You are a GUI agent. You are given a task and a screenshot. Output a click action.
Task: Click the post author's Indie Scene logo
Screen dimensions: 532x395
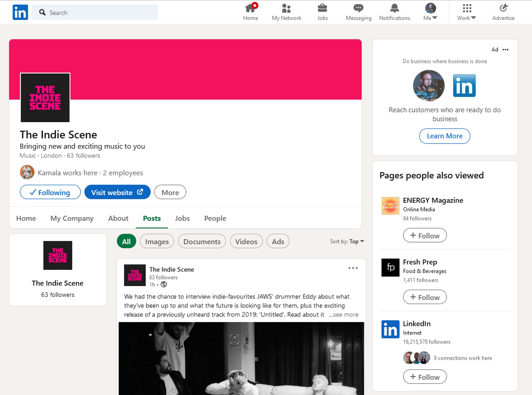click(135, 275)
